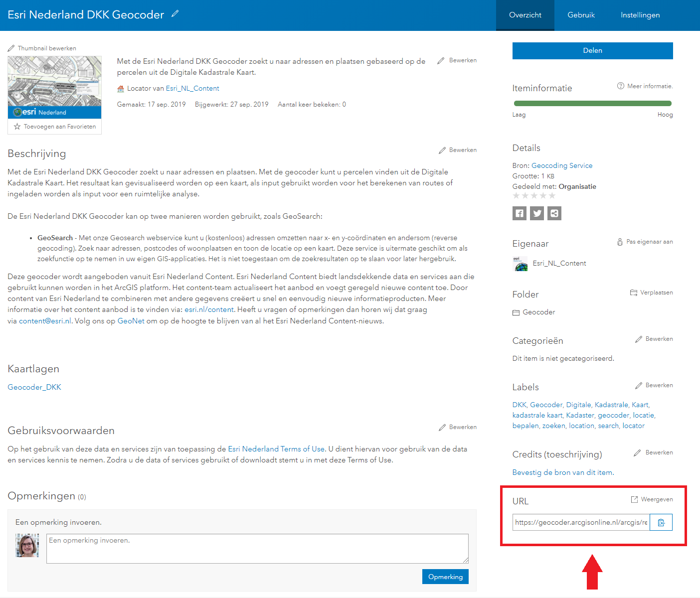Screen dimensions: 700x598
Task: Open the esri.nl/content link
Action: point(209,309)
